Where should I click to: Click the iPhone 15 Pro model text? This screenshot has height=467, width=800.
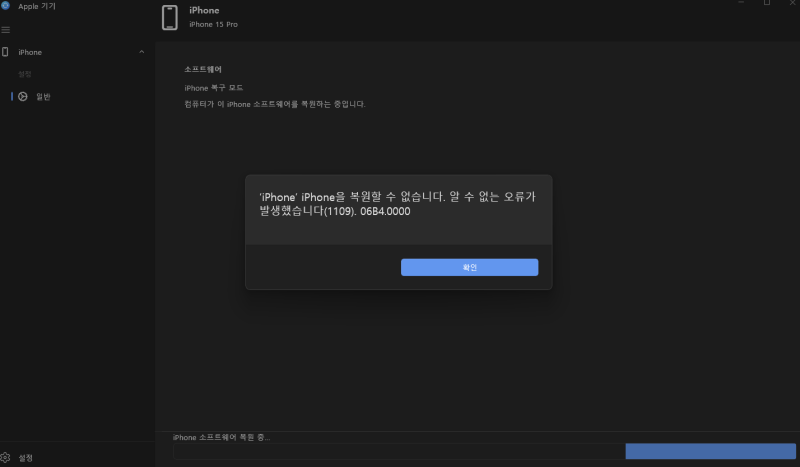213,24
